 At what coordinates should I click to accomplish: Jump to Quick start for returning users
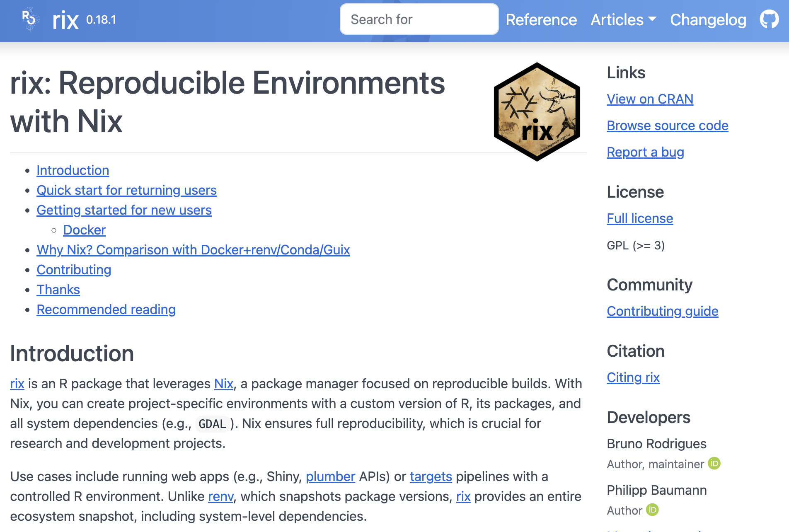126,190
